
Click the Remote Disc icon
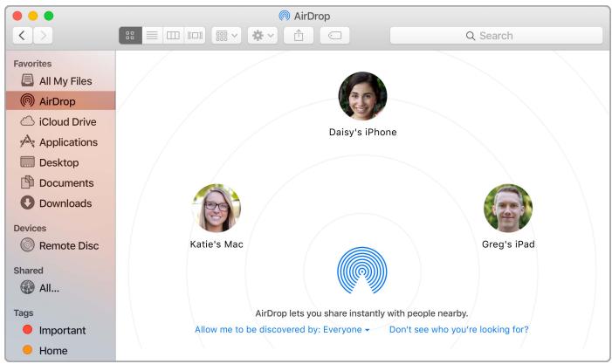point(27,244)
